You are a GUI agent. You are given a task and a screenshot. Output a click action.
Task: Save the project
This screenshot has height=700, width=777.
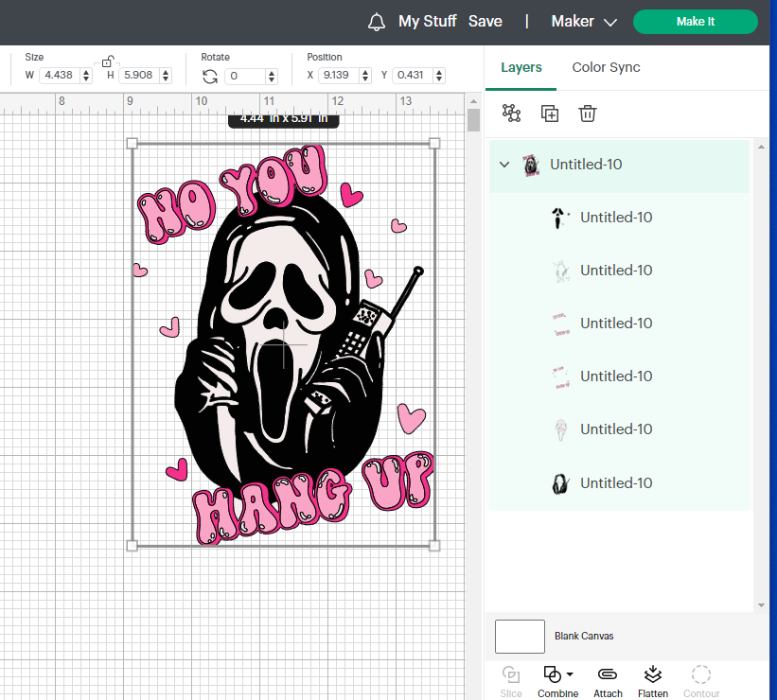486,22
